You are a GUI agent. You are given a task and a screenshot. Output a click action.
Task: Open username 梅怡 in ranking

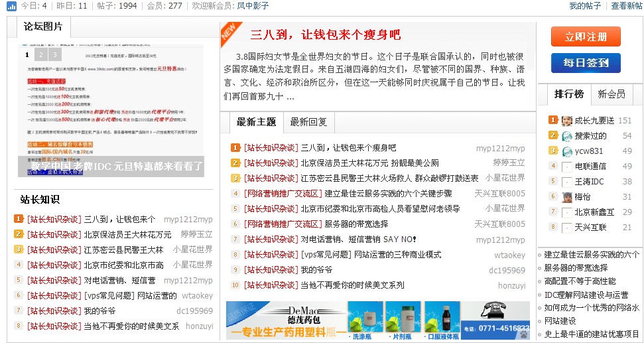[x=582, y=197]
